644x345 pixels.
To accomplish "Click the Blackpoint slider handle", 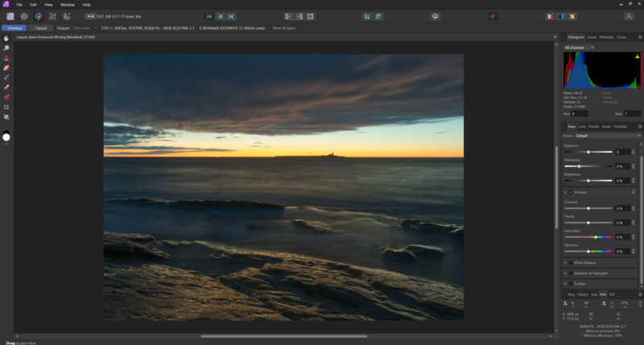I will coord(579,166).
